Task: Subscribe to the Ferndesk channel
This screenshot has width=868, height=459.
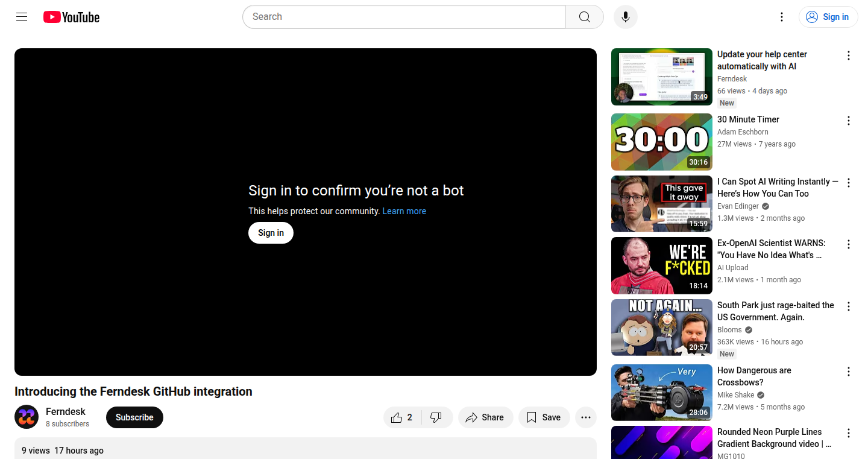Action: 134,417
